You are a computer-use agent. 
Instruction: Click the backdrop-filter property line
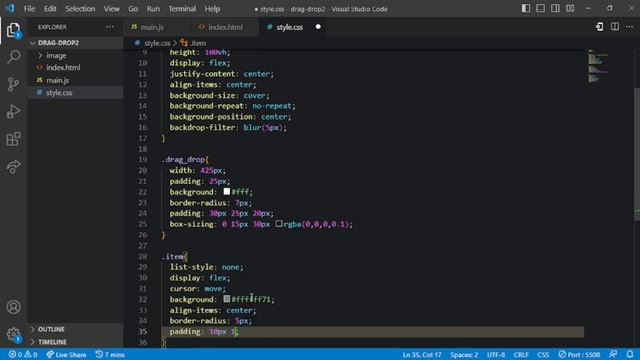pos(228,127)
